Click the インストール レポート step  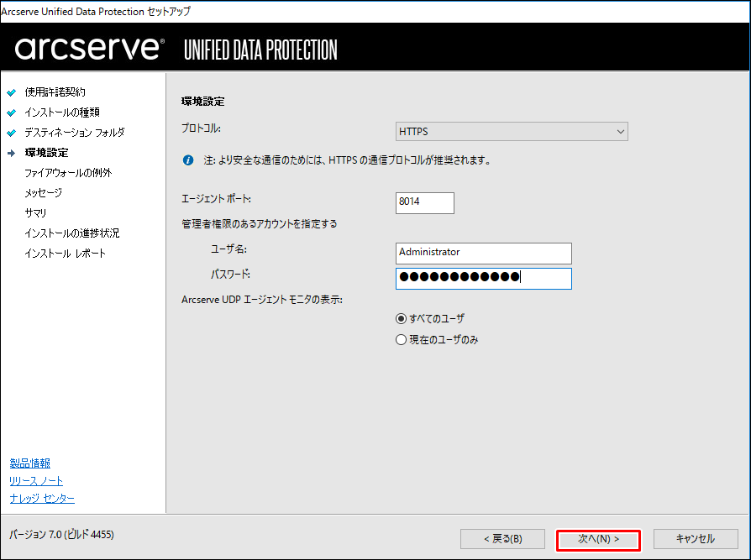coord(66,254)
